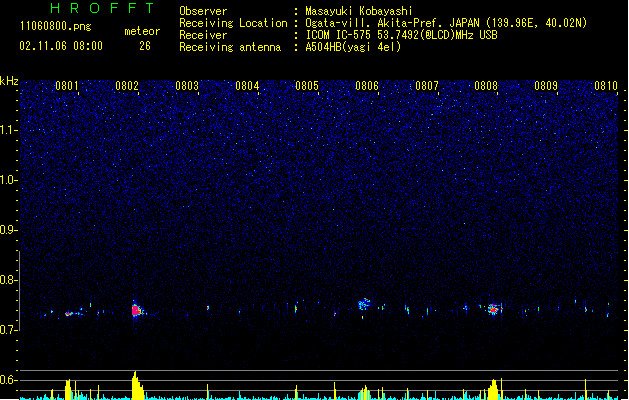Image resolution: width=629 pixels, height=400 pixels.
Task: Click the Observer field label
Action: pyautogui.click(x=203, y=11)
